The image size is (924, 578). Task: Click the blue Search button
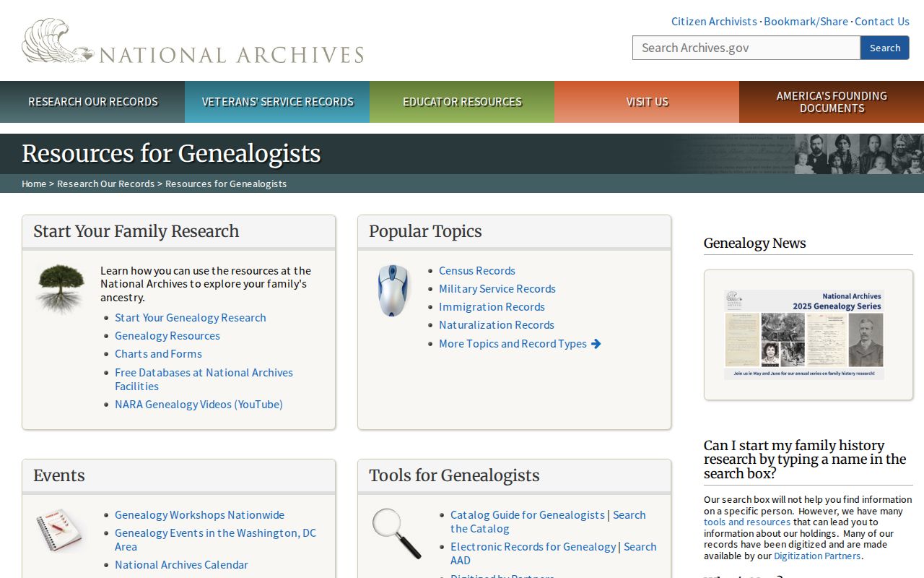tap(885, 48)
